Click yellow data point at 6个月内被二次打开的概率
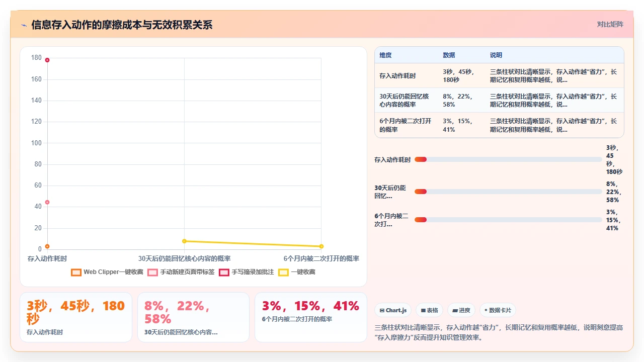The width and height of the screenshot is (644, 362). tap(321, 246)
